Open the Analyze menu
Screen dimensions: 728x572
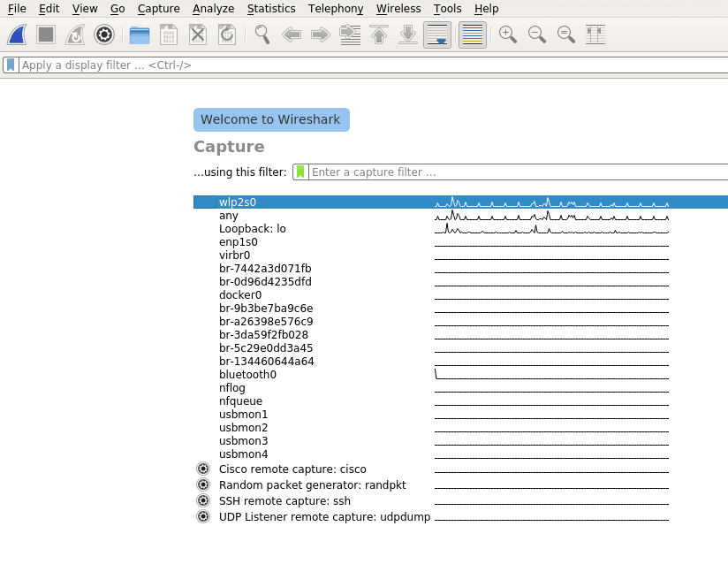click(214, 8)
